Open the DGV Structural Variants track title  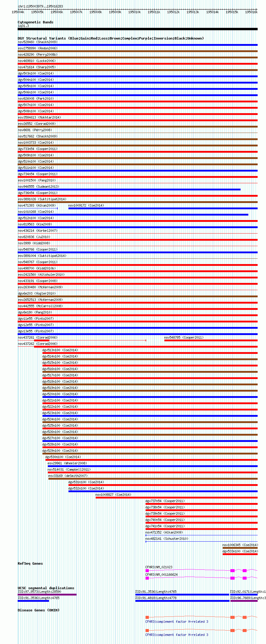click(x=111, y=38)
